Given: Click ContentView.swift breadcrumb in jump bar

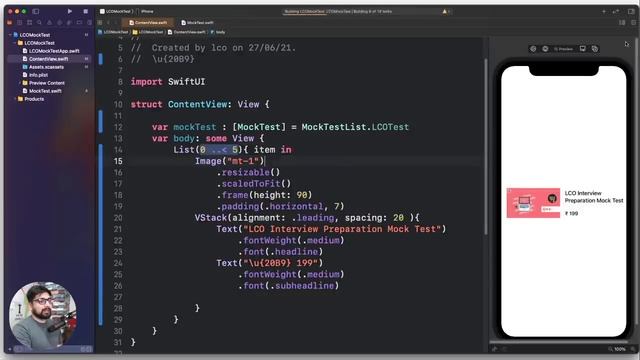Looking at the screenshot, I should coord(187,32).
